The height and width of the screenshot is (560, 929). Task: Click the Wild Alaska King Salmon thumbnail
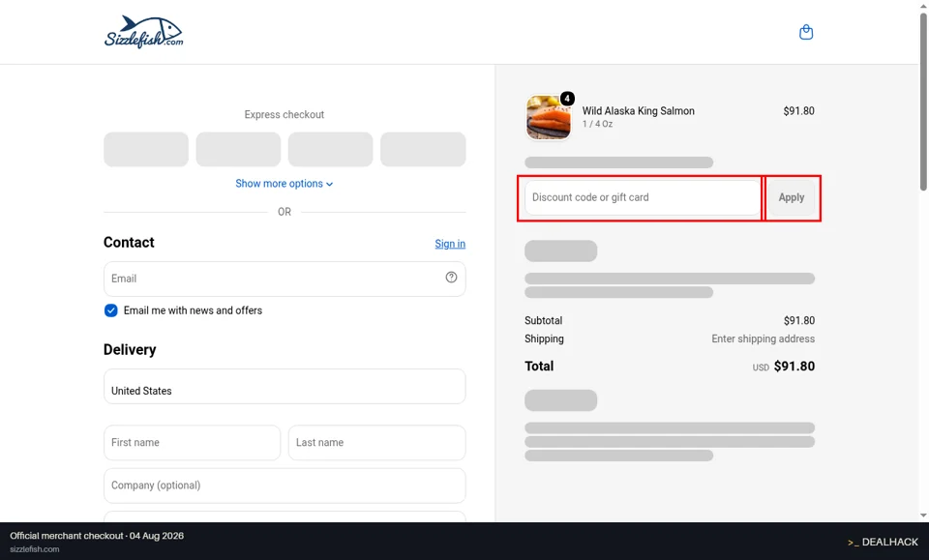(549, 117)
